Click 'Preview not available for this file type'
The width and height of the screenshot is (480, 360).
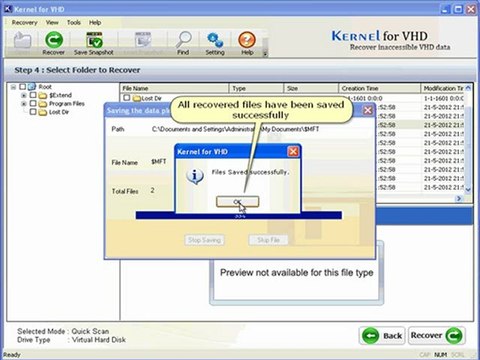coord(297,273)
